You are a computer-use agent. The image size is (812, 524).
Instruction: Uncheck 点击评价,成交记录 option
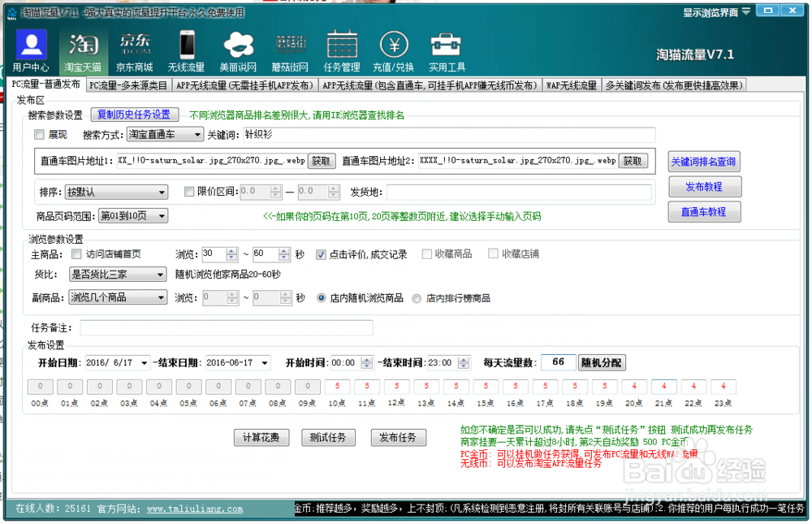[321, 253]
